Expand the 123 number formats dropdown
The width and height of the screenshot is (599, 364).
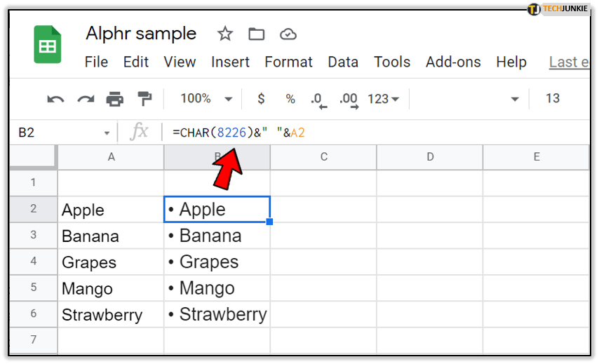point(383,99)
